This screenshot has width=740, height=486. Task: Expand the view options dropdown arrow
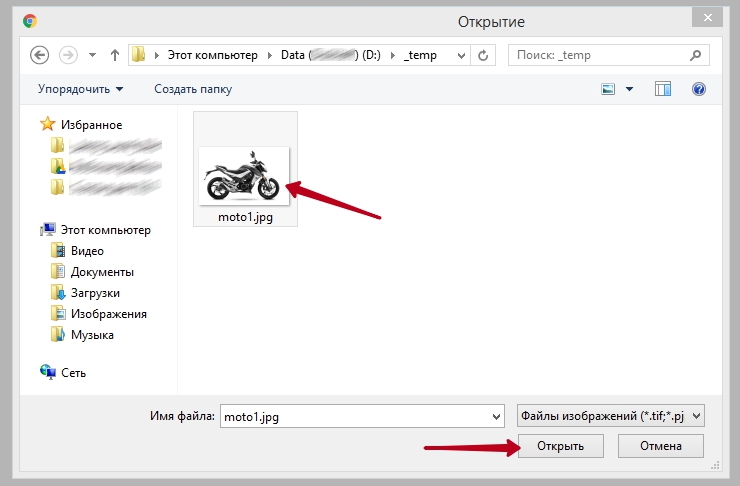[629, 89]
